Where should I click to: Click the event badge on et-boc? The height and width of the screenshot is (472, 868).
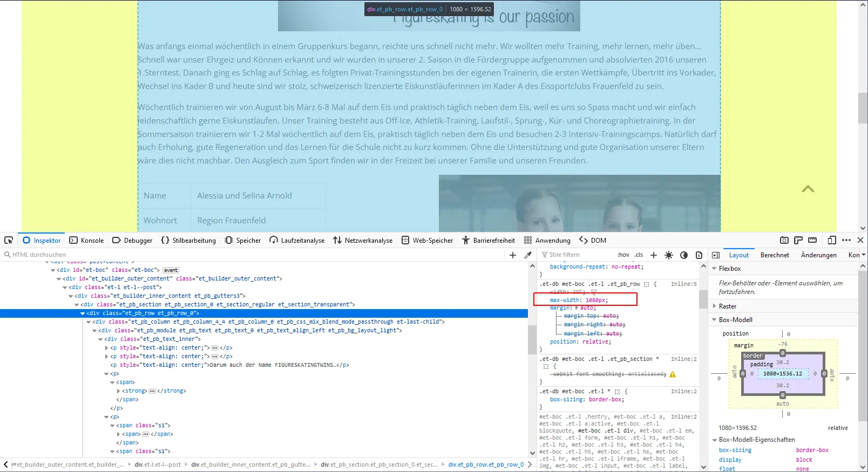171,270
